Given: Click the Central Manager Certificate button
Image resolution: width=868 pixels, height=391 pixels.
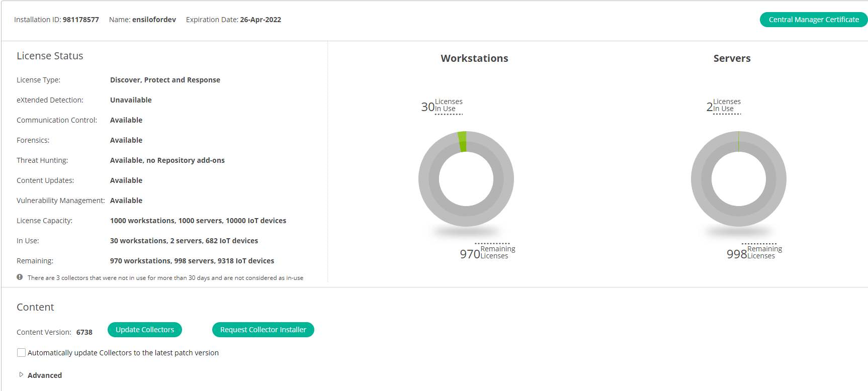Looking at the screenshot, I should click(813, 20).
